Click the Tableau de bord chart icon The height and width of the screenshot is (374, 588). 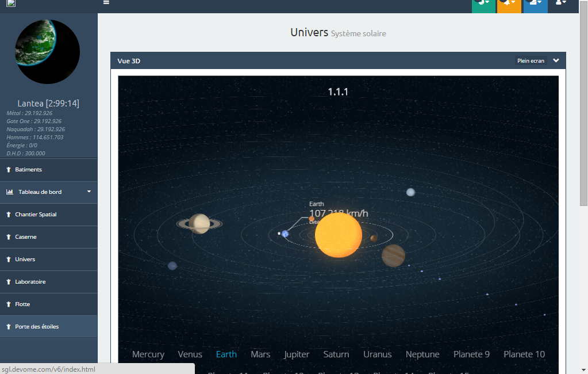10,192
